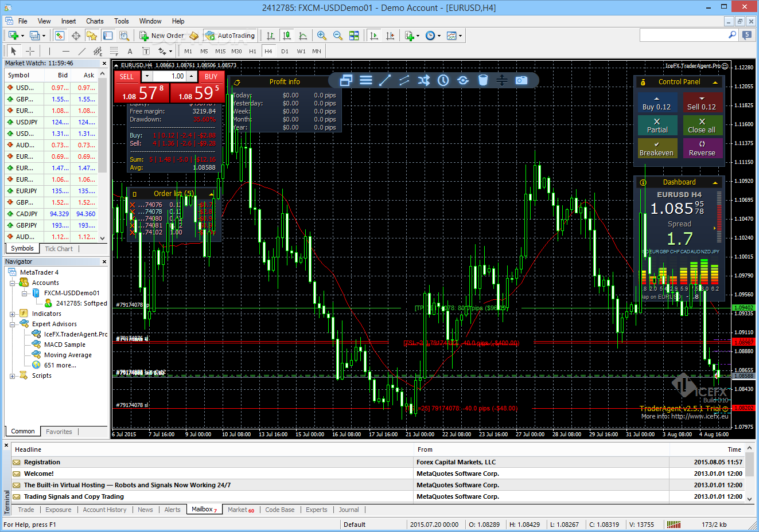
Task: Click the shuffle arrows icon in IceFX toolbar
Action: pyautogui.click(x=424, y=80)
